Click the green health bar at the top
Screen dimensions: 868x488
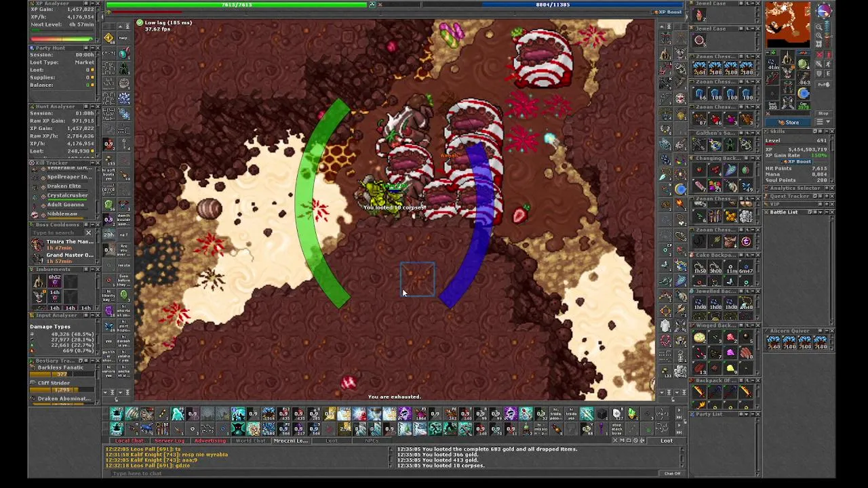pyautogui.click(x=237, y=5)
